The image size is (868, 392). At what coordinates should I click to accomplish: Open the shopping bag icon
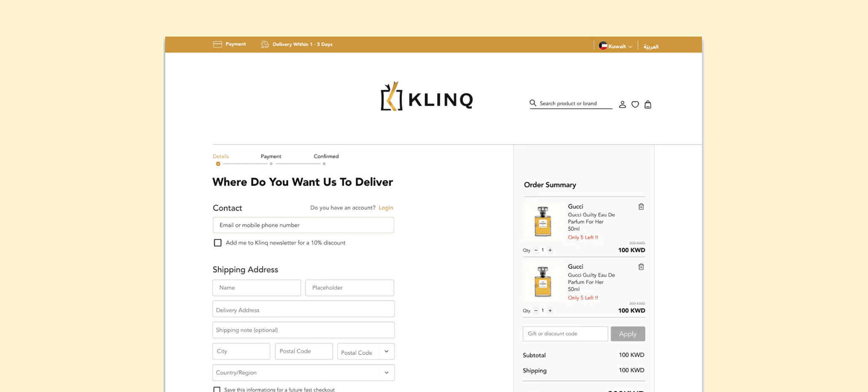click(x=648, y=104)
